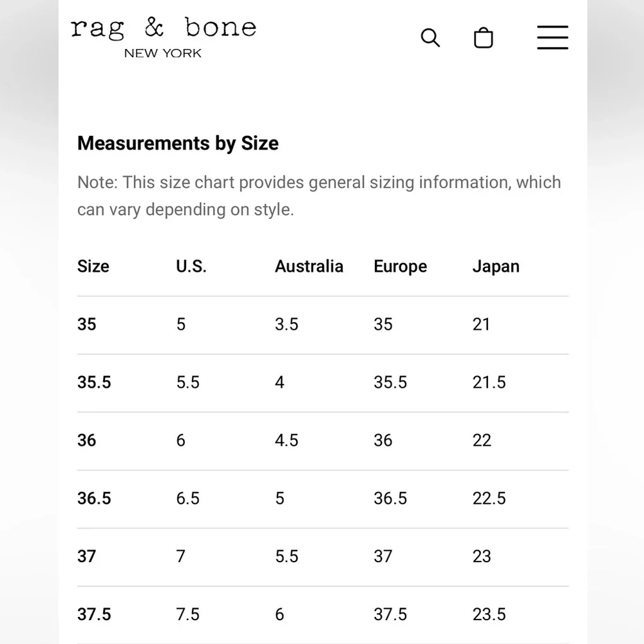The height and width of the screenshot is (644, 644).
Task: Select the size 35 row label
Action: coord(87,325)
